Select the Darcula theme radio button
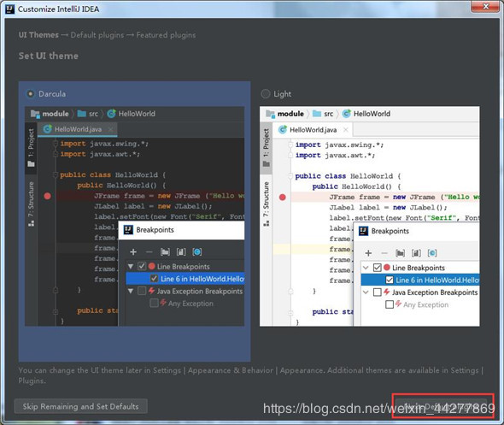 coord(30,94)
